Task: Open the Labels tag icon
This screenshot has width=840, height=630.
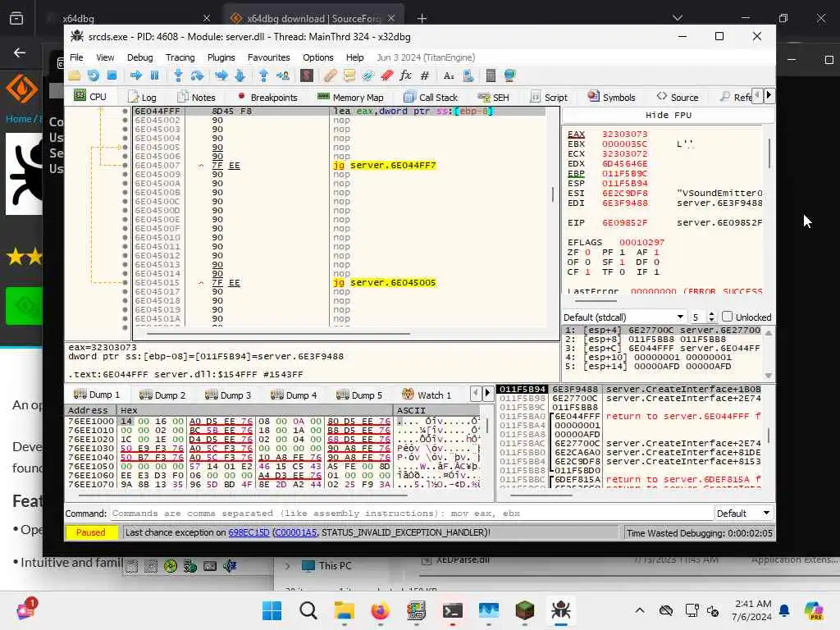Action: click(x=368, y=76)
